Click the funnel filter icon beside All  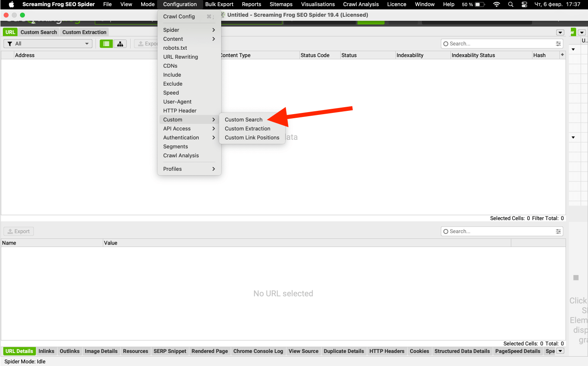point(10,44)
